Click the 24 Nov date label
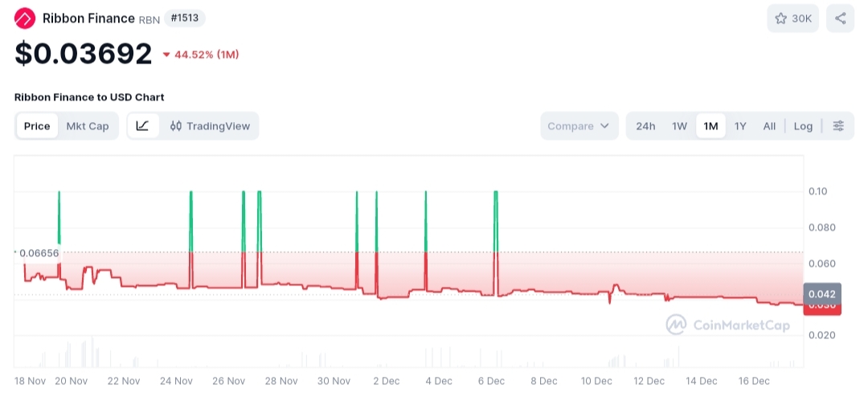The height and width of the screenshot is (405, 868). [176, 381]
